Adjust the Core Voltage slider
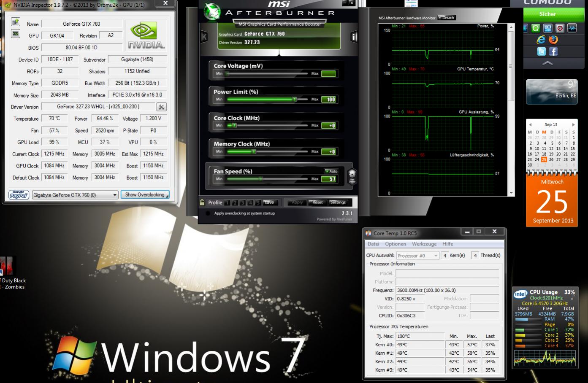 tap(267, 74)
